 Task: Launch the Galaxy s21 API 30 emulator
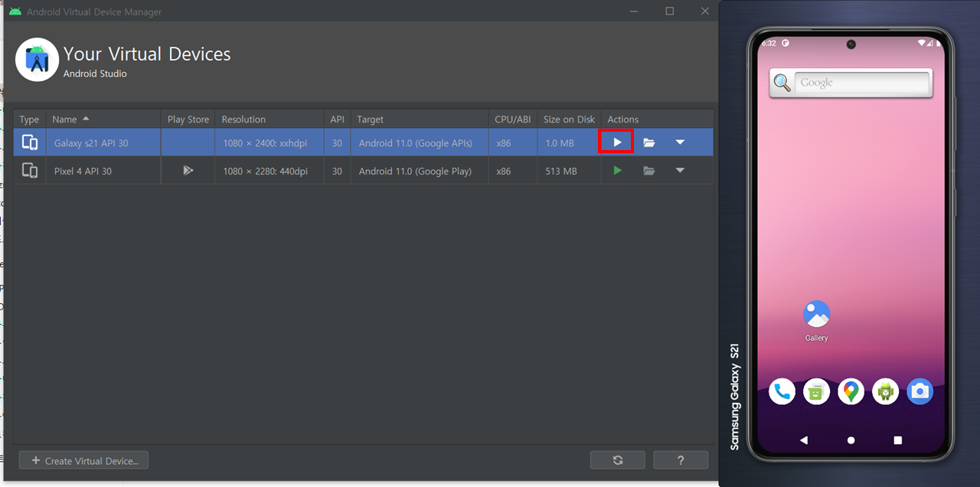pos(617,142)
